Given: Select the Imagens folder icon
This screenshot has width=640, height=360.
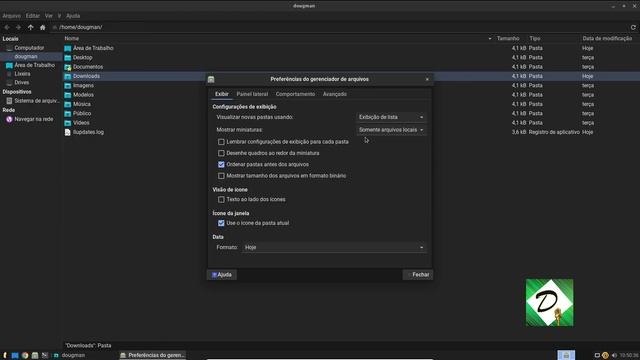Looking at the screenshot, I should [68, 86].
